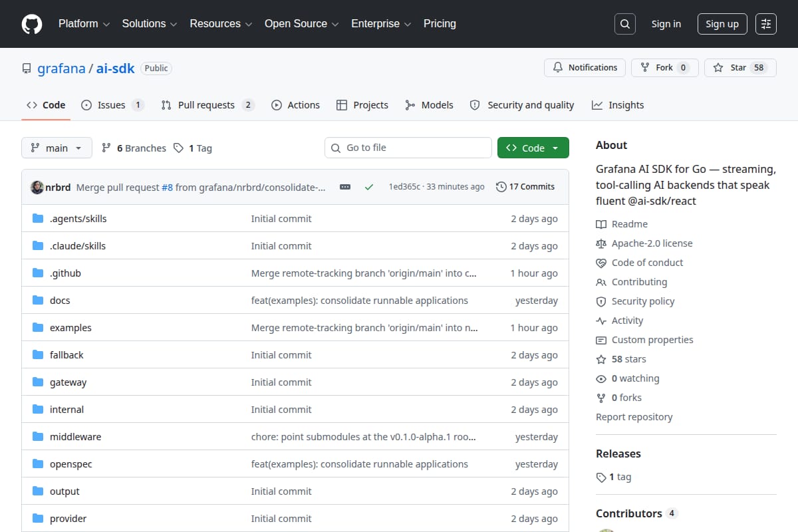Open the Platform dropdown menu
The width and height of the screenshot is (798, 532).
(83, 23)
